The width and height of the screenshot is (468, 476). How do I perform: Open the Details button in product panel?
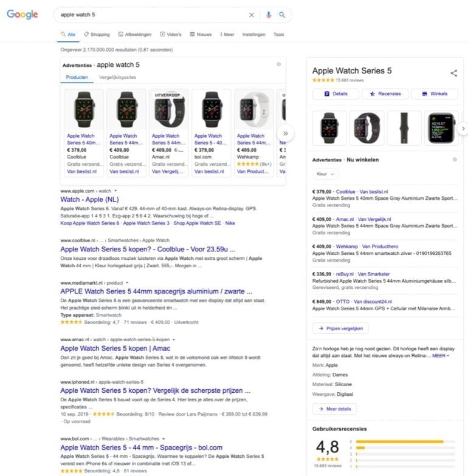coord(336,93)
